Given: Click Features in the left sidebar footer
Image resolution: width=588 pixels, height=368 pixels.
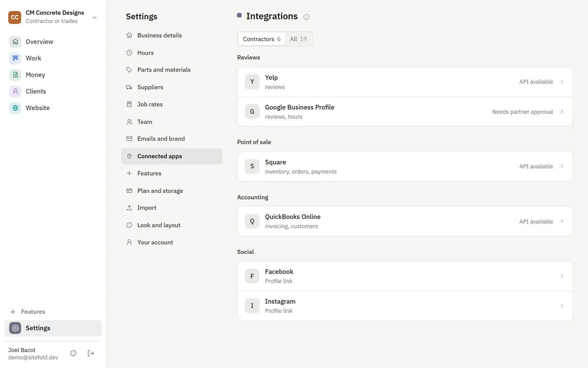Looking at the screenshot, I should 53,312.
